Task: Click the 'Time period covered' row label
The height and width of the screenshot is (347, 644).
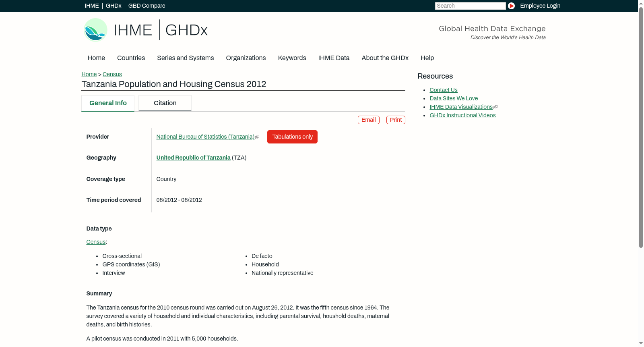Action: [114, 200]
